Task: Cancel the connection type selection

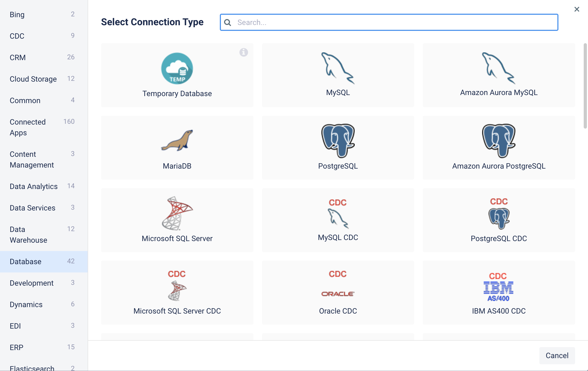Action: click(x=557, y=355)
